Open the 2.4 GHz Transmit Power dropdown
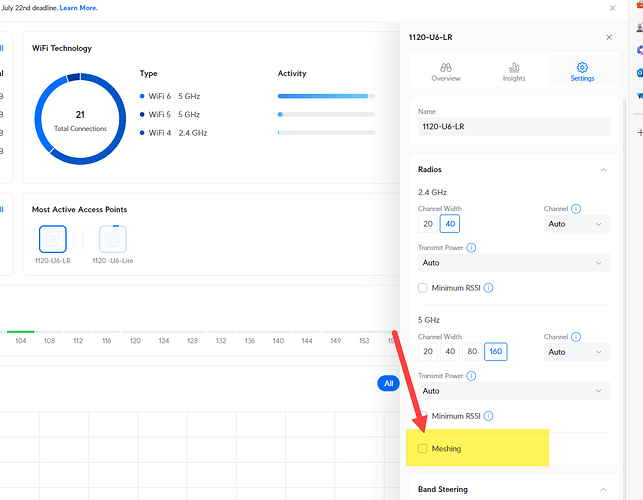 [513, 263]
